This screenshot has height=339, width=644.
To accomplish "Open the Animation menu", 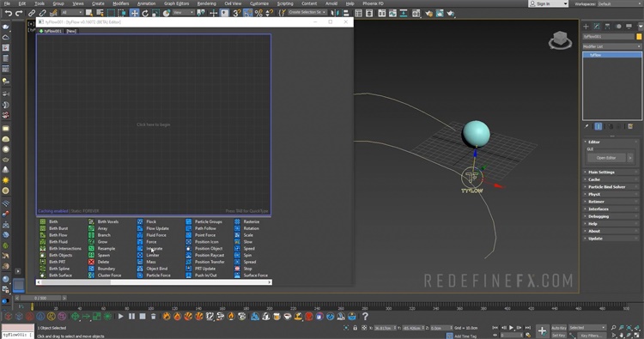I will point(146,3).
